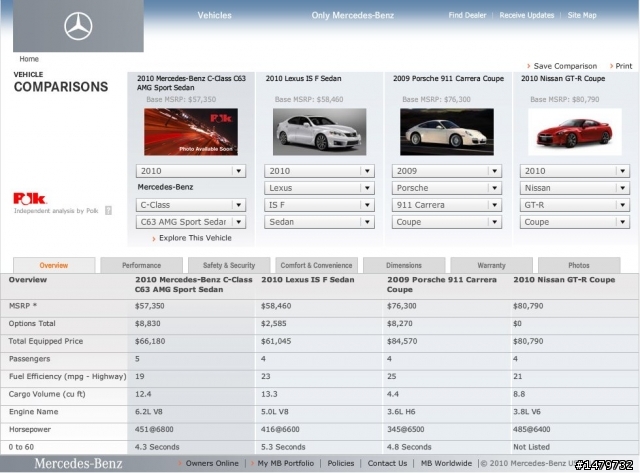Switch to the Performance tab
This screenshot has width=640, height=473.
pos(142,265)
